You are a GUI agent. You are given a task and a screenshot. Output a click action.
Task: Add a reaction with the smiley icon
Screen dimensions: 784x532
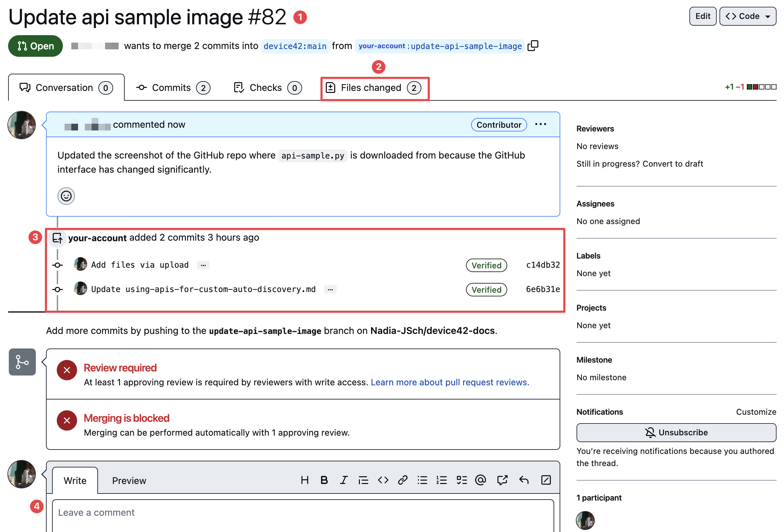click(66, 196)
